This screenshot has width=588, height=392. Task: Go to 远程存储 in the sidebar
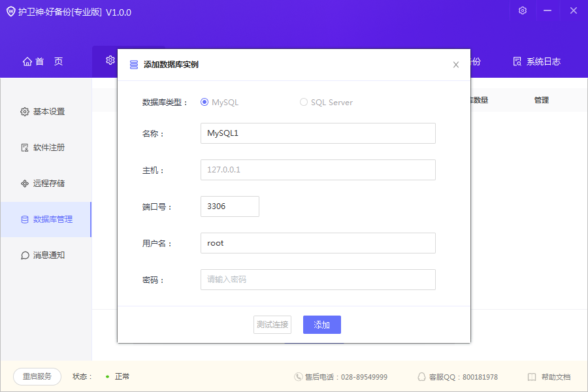46,184
